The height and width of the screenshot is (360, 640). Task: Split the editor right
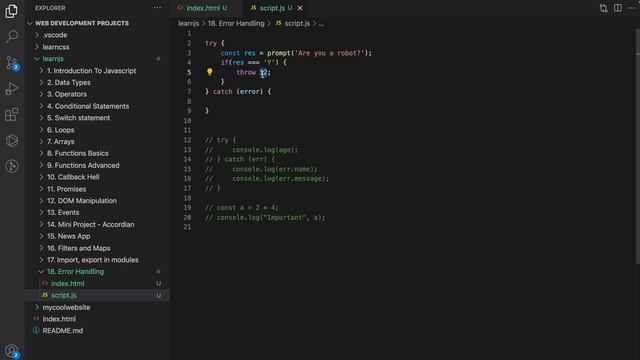[618, 8]
